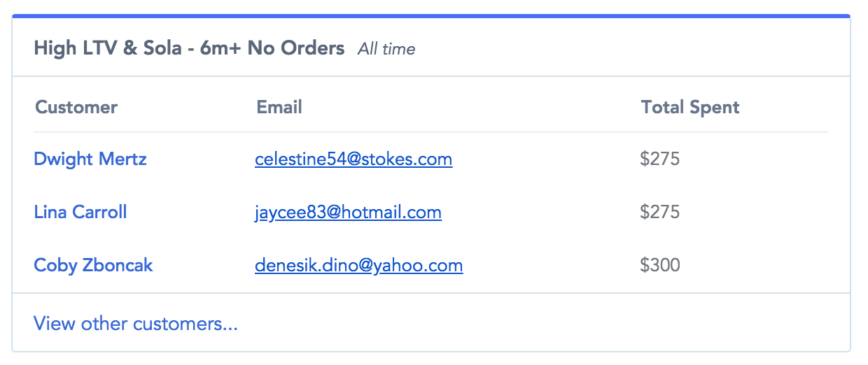Click Lina Carroll's $275 total spent value
The width and height of the screenshot is (868, 365).
[659, 213]
